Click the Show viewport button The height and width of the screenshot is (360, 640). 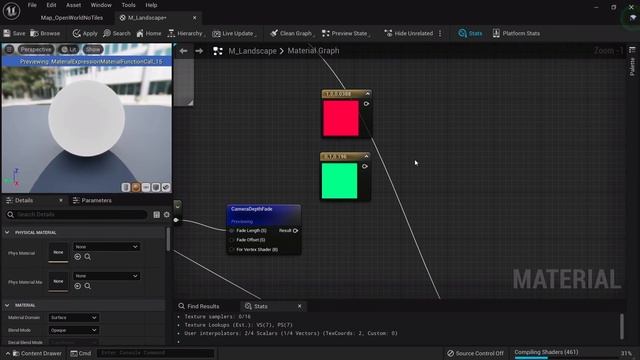point(93,49)
